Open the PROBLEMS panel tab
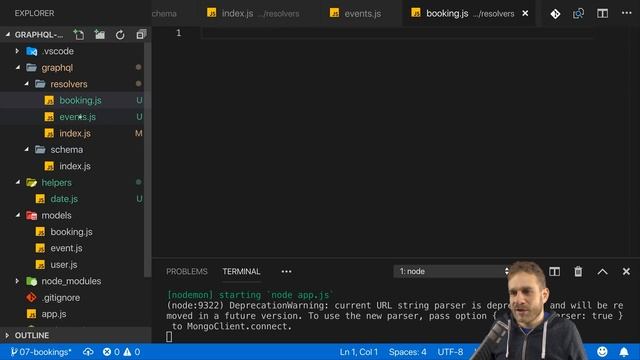640x360 pixels. click(187, 271)
